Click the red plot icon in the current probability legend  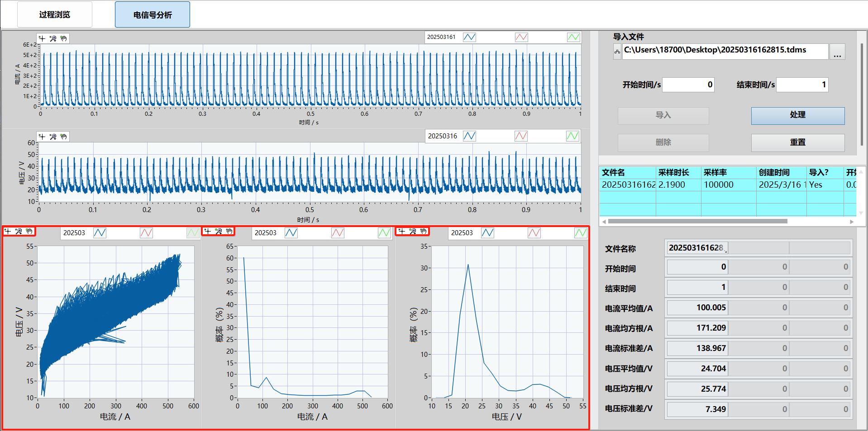pyautogui.click(x=338, y=232)
